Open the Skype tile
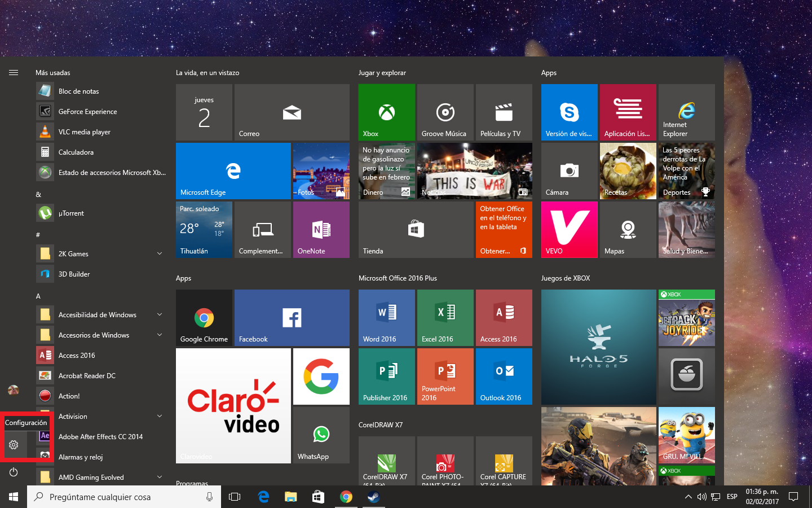 pos(570,112)
